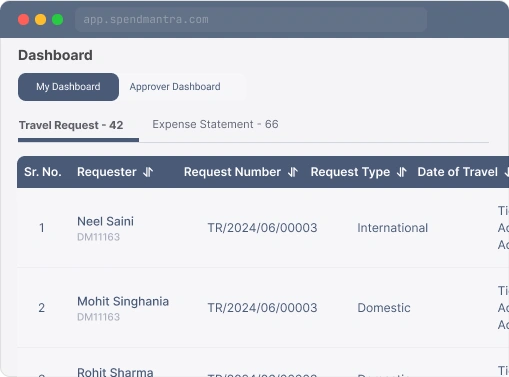Click the Sr. No. column header

[x=43, y=172]
